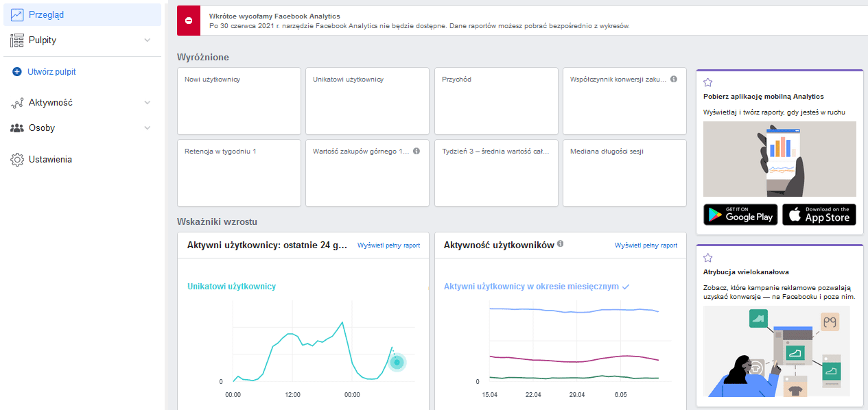Click the Get it on Google Play button
Screen dimensions: 868x410
740,215
